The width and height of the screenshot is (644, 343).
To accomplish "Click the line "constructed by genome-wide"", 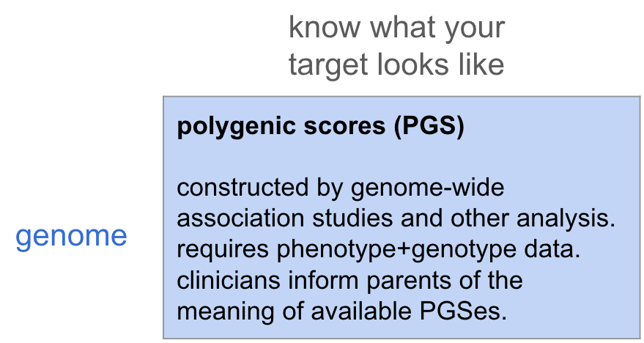I will (341, 188).
